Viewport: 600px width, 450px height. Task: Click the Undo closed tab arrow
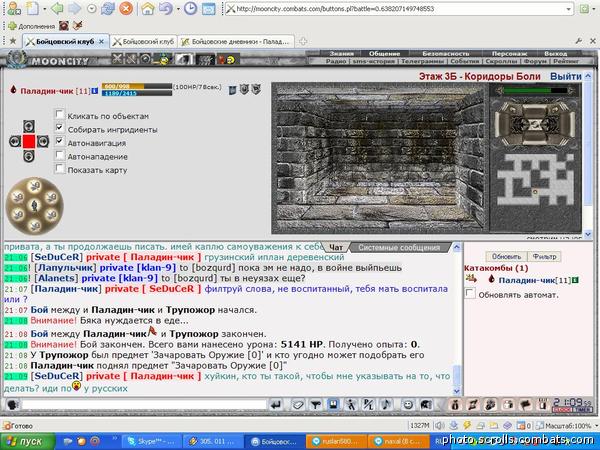pos(165,8)
